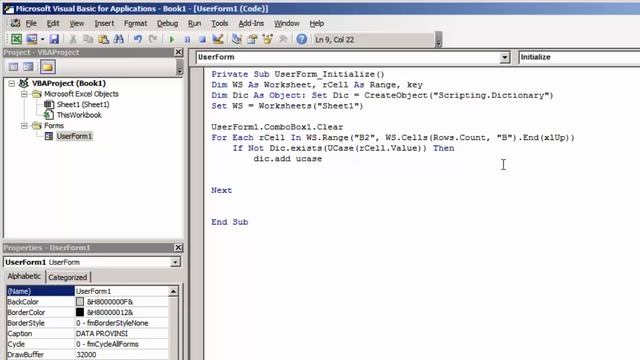Click the View Microsoft Excel toolbar icon
Image resolution: width=640 pixels, height=360 pixels.
coord(16,39)
